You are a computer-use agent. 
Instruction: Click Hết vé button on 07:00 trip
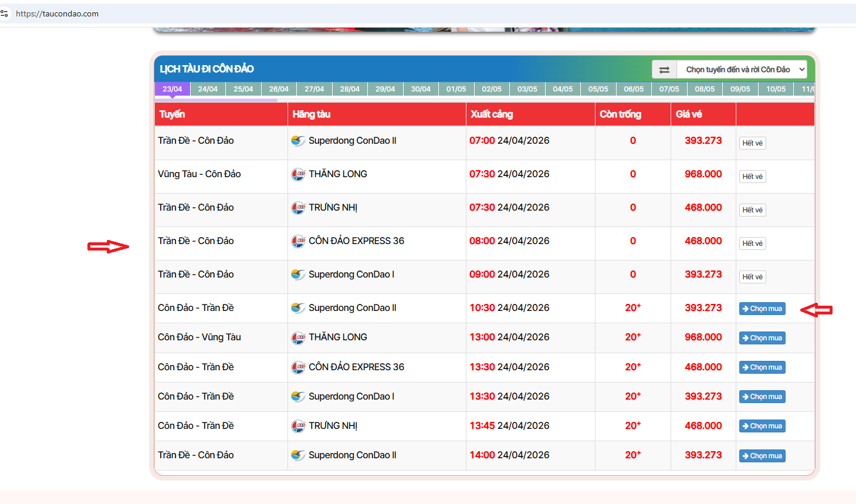click(752, 143)
